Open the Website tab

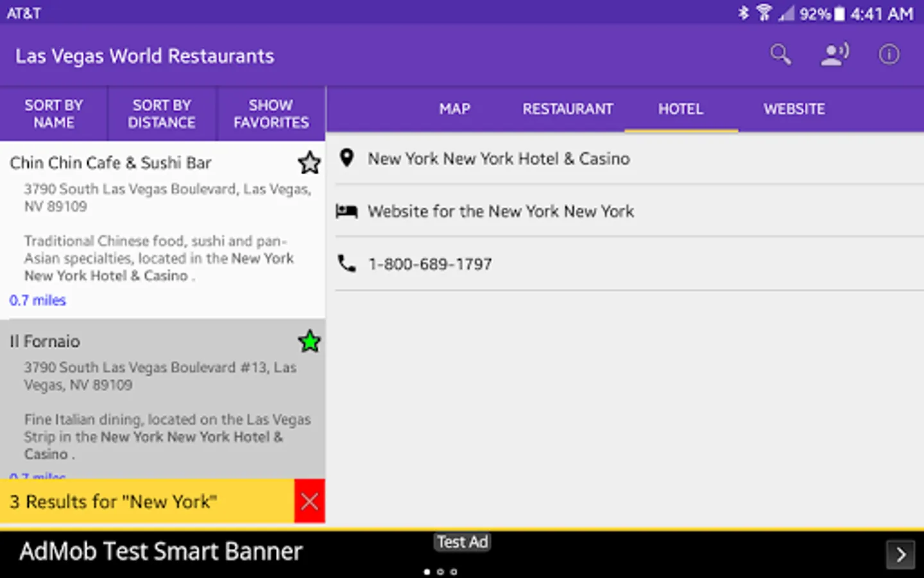794,109
